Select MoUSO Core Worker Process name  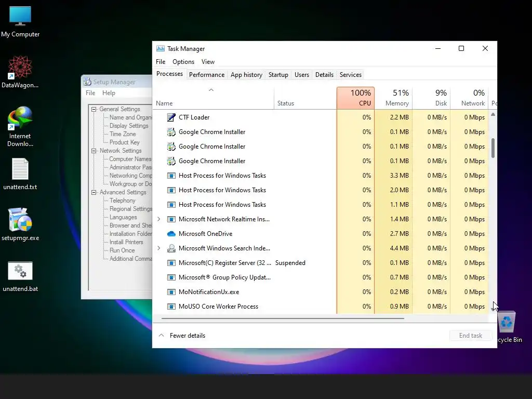coord(218,307)
